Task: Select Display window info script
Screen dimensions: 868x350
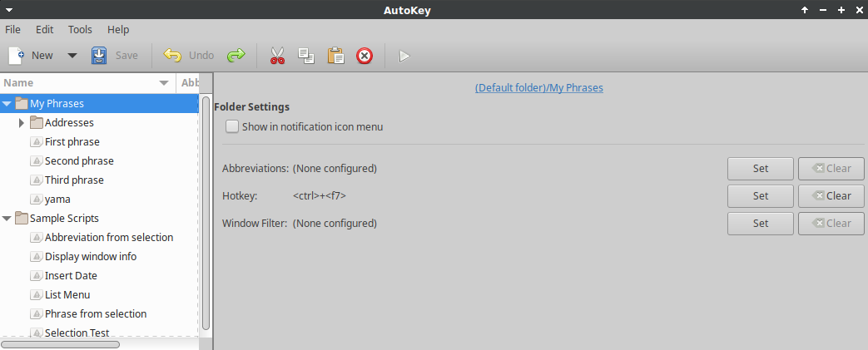Action: (91, 257)
